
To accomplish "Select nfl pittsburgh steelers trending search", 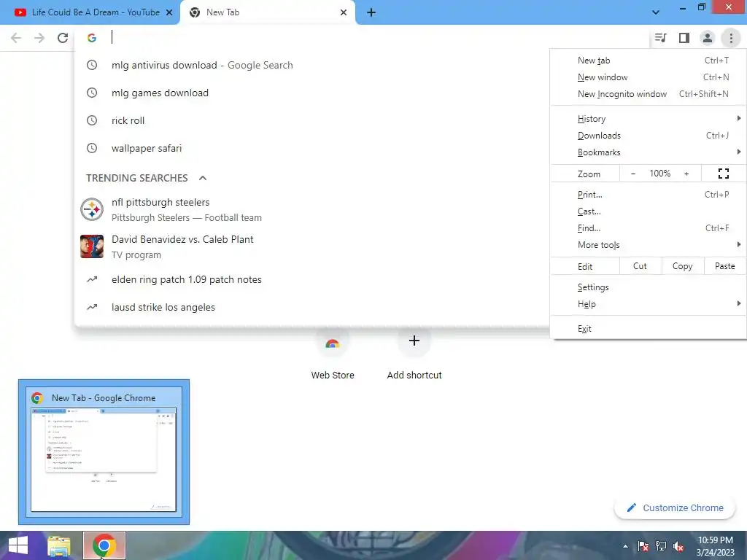I will click(x=312, y=209).
